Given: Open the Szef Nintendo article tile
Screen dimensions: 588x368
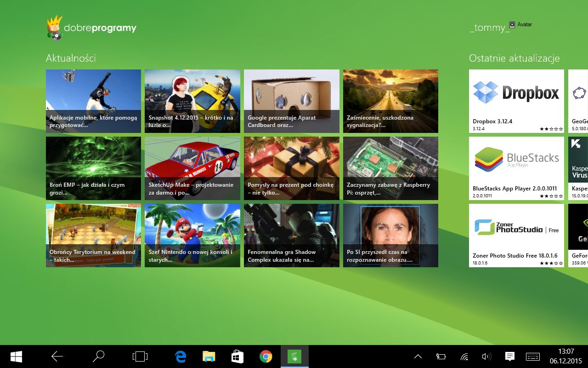Looking at the screenshot, I should click(192, 236).
